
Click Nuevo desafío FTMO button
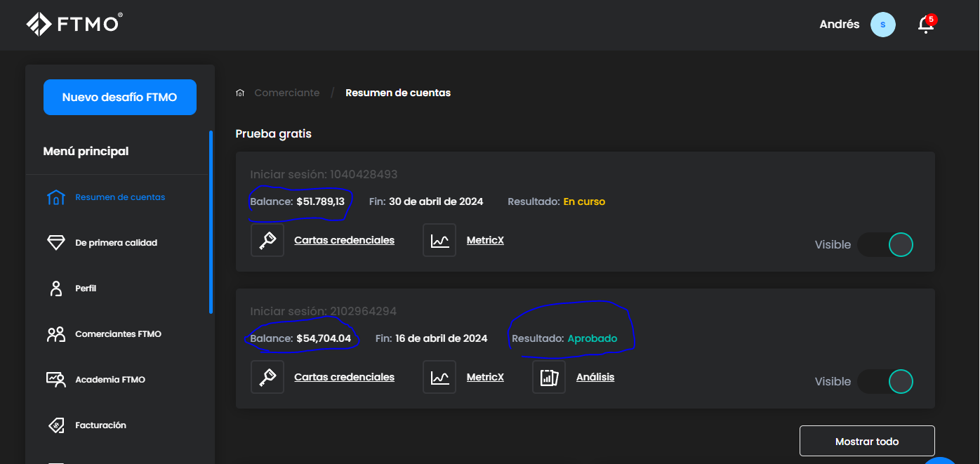[x=120, y=98]
